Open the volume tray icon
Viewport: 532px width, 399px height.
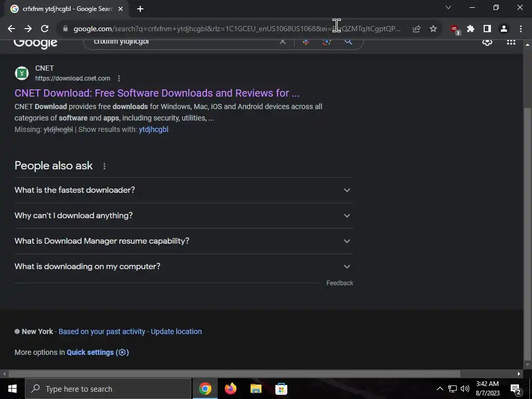[465, 389]
